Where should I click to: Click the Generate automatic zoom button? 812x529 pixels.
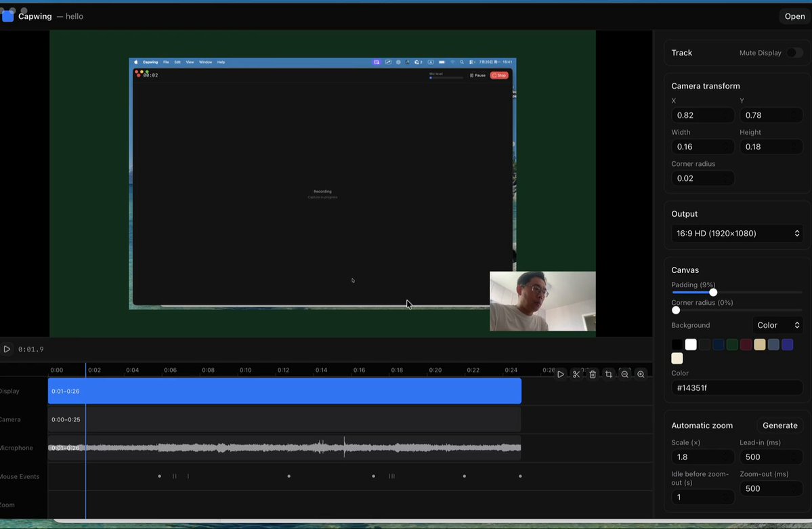(780, 425)
